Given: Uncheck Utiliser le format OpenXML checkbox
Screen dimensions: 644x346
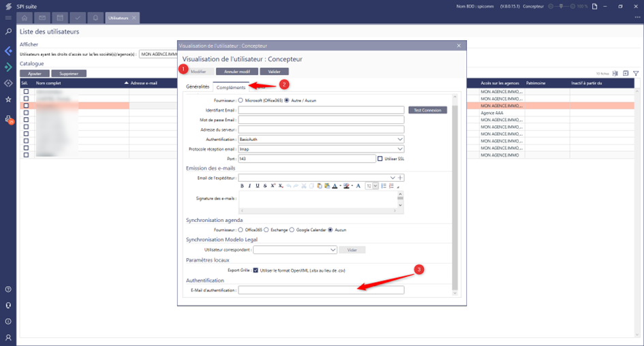Looking at the screenshot, I should point(256,270).
